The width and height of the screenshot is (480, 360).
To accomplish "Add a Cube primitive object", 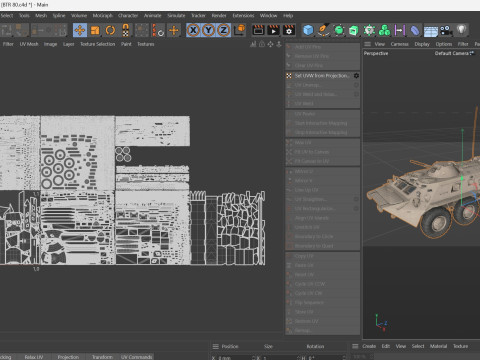I will point(308,30).
